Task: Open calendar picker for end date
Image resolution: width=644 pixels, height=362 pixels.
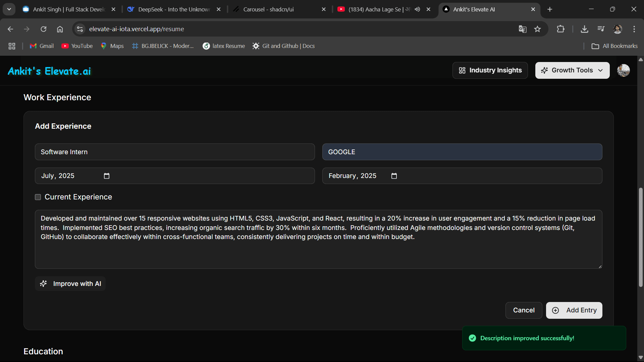Action: (x=394, y=176)
